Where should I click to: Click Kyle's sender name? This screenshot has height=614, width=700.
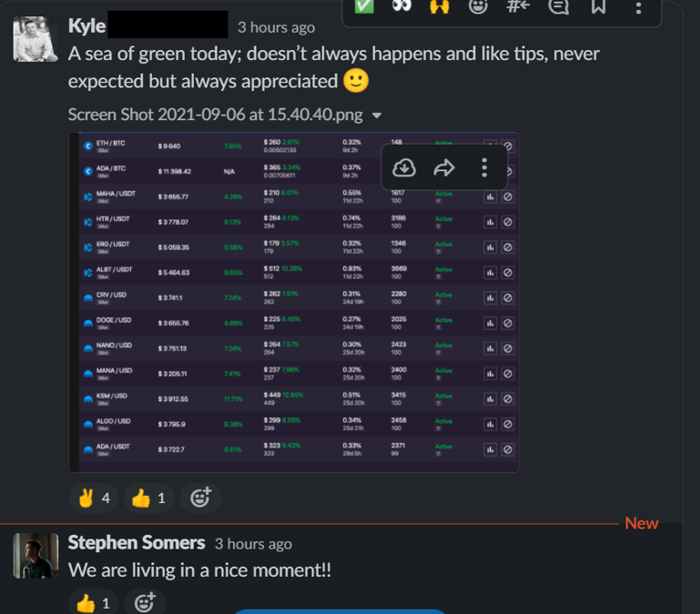point(87,26)
